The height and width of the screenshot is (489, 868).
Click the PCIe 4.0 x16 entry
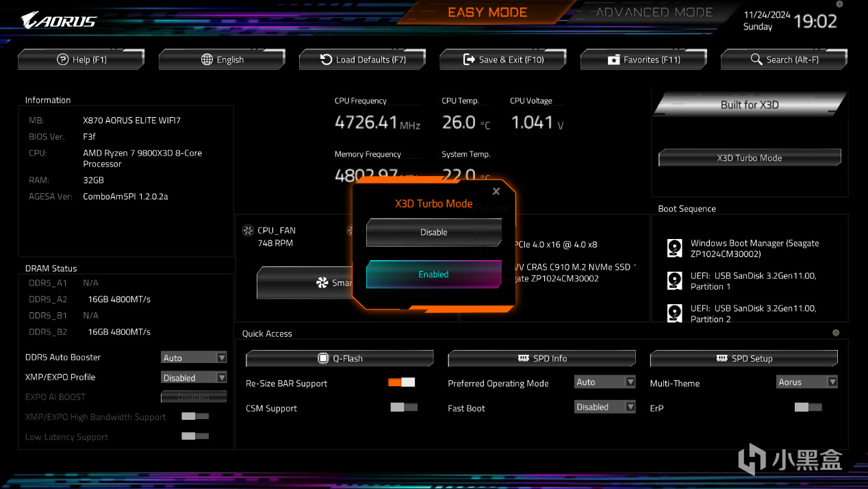(555, 244)
